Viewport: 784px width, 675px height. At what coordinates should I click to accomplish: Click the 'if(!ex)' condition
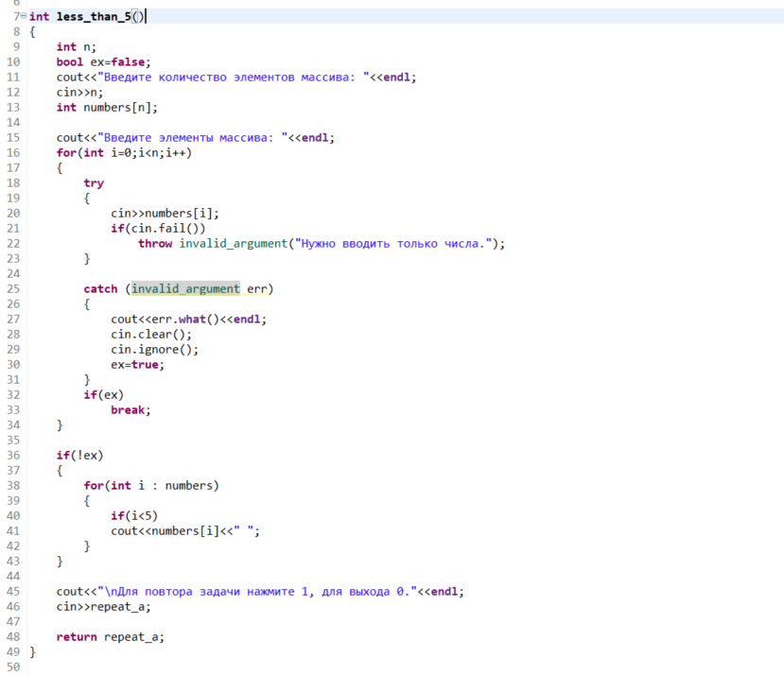[79, 456]
